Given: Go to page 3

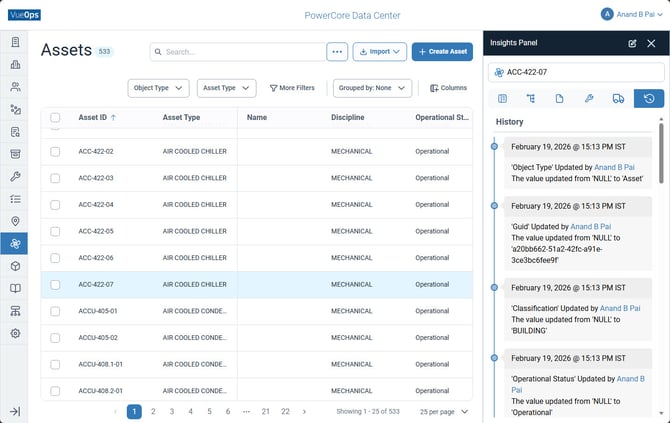Looking at the screenshot, I should coord(172,411).
